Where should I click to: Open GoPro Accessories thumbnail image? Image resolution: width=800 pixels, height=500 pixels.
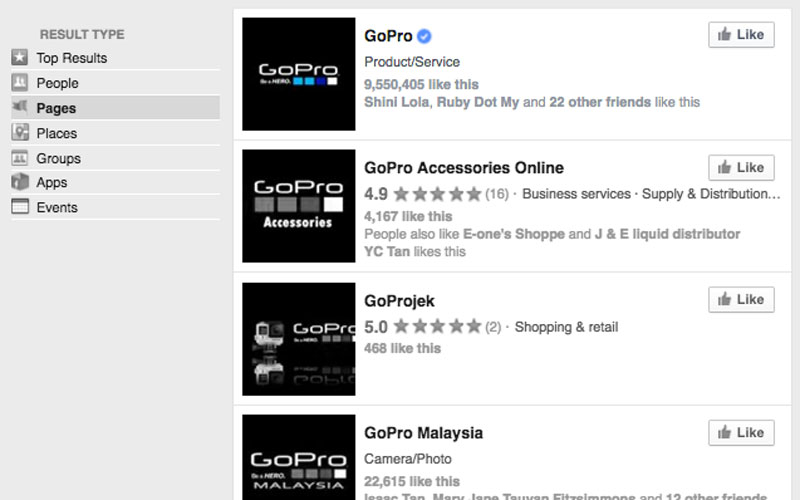[x=298, y=206]
